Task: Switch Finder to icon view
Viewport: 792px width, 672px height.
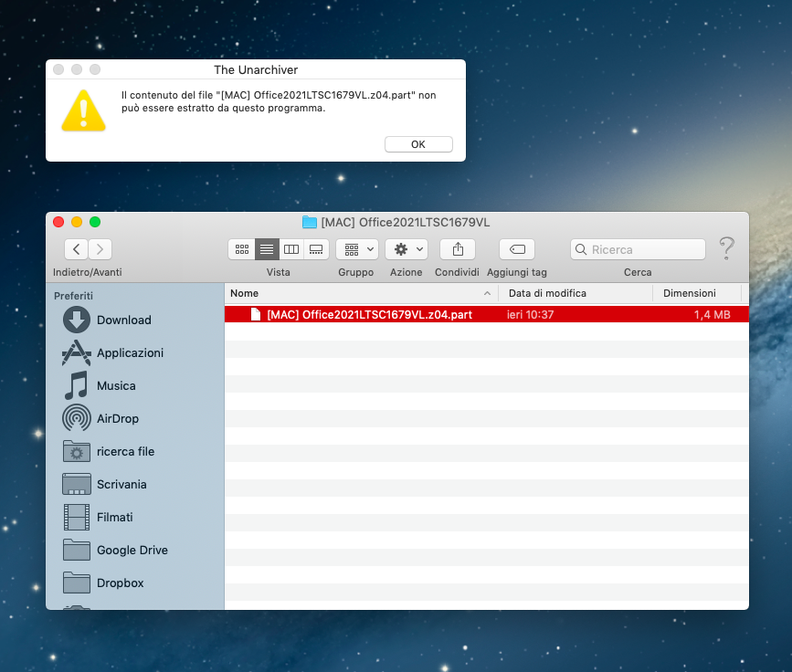Action: [242, 249]
